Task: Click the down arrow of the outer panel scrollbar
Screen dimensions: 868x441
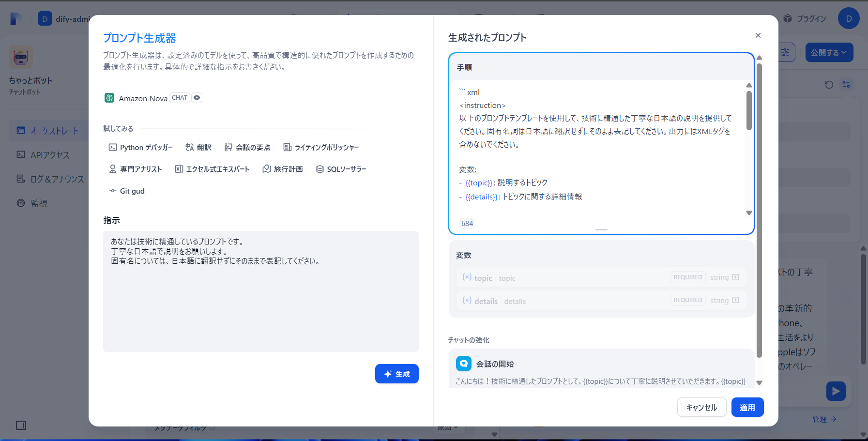Action: pyautogui.click(x=759, y=383)
